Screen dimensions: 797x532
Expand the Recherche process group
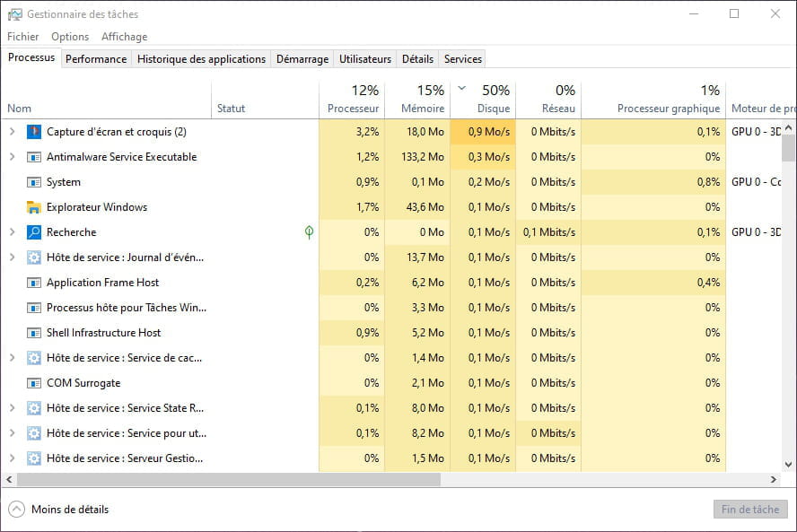coord(13,232)
